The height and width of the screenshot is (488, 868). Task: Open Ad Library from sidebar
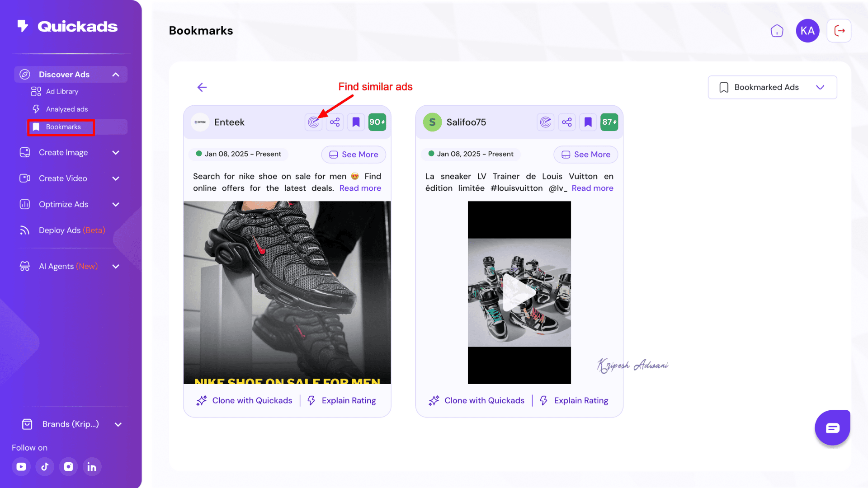pyautogui.click(x=62, y=92)
